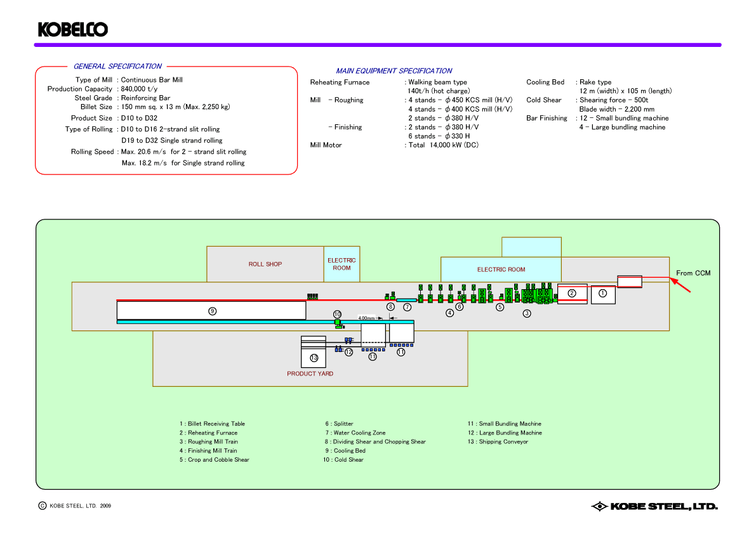Viewport: 756px width, 534px height.
Task: Click 4 stands φ450 KCS mill line
Action: tap(460, 100)
